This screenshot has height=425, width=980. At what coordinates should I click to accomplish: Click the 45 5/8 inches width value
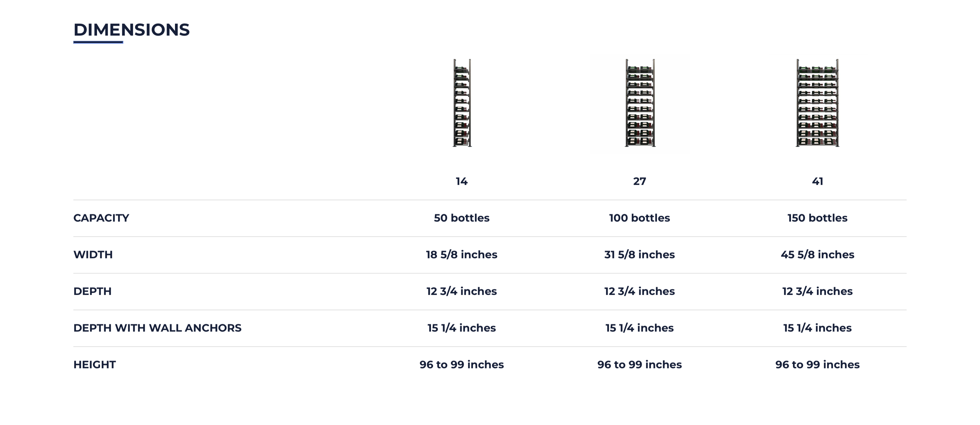818,255
